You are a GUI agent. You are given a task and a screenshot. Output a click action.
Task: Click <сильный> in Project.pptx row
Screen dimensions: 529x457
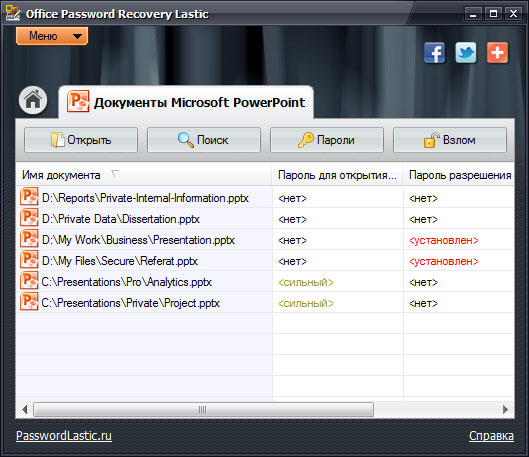point(306,303)
